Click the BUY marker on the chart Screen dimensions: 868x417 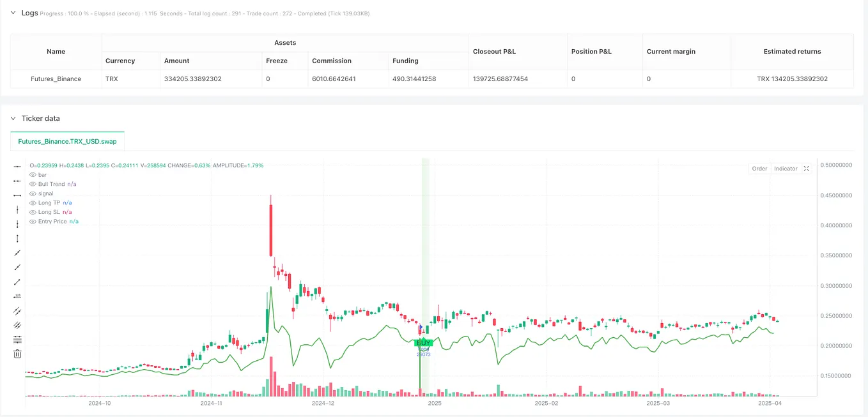pyautogui.click(x=422, y=342)
